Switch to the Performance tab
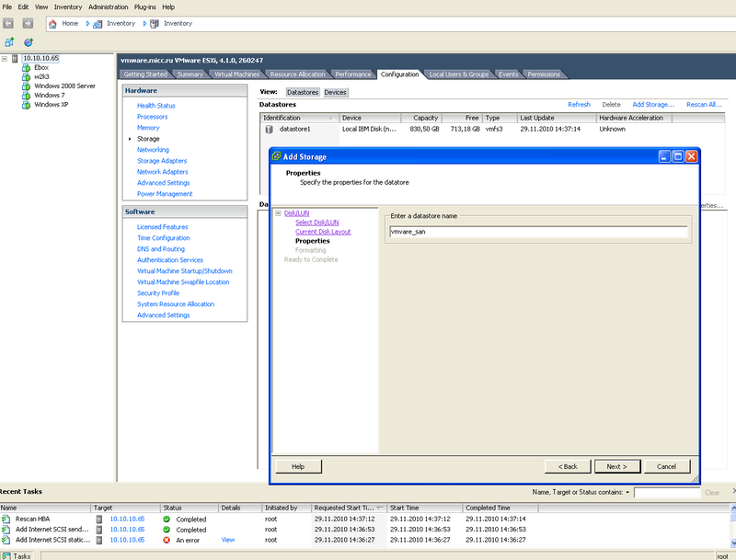Viewport: 736px width, 560px height. pos(353,74)
